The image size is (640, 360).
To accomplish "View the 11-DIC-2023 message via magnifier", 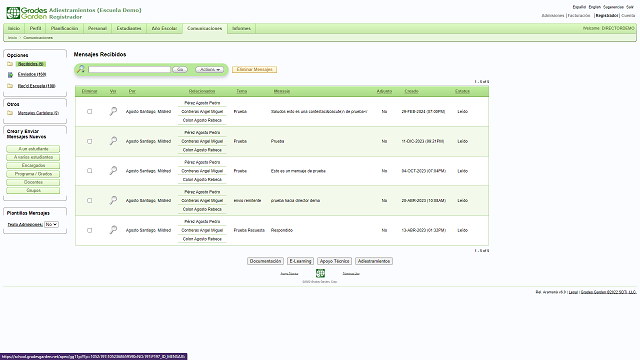I will coord(113,141).
